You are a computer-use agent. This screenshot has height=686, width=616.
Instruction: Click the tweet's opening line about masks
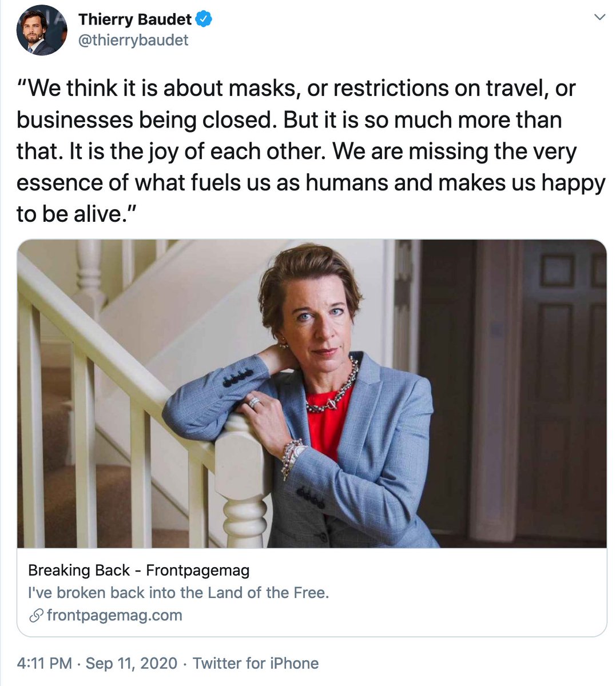tap(296, 89)
